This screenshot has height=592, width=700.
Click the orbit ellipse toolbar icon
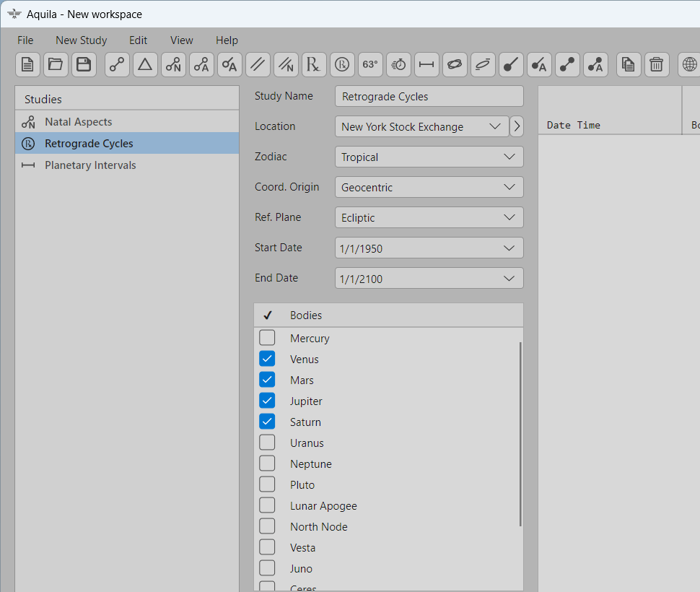pyautogui.click(x=455, y=65)
